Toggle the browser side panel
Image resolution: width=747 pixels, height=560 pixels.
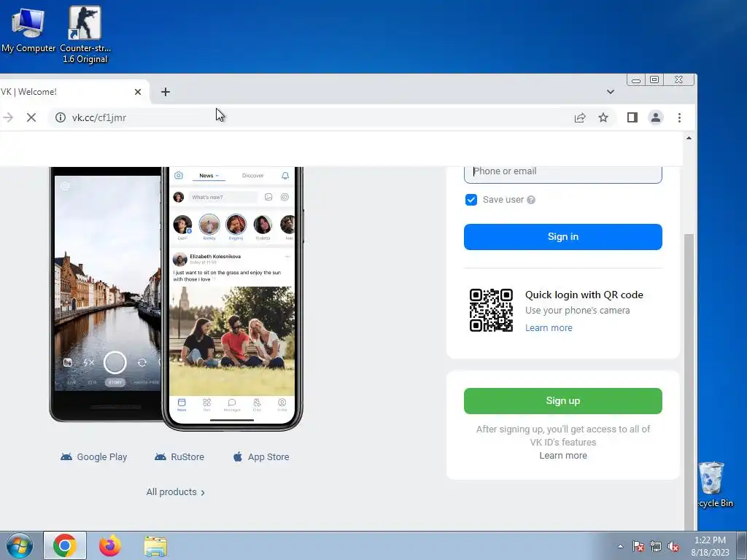coord(632,117)
